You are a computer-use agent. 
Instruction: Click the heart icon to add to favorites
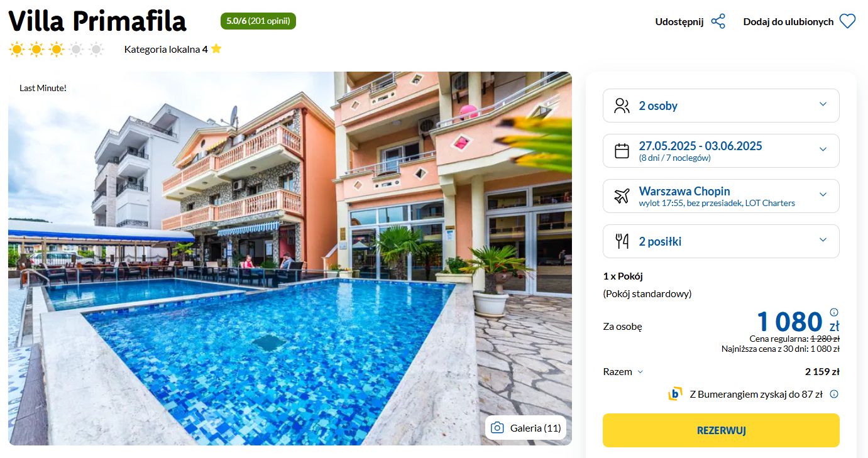pyautogui.click(x=848, y=21)
